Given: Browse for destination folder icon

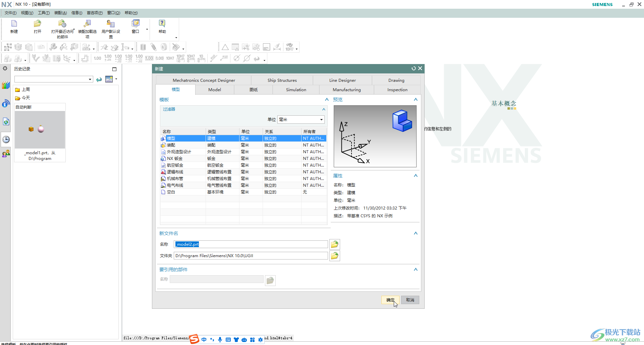Looking at the screenshot, I should [x=334, y=256].
